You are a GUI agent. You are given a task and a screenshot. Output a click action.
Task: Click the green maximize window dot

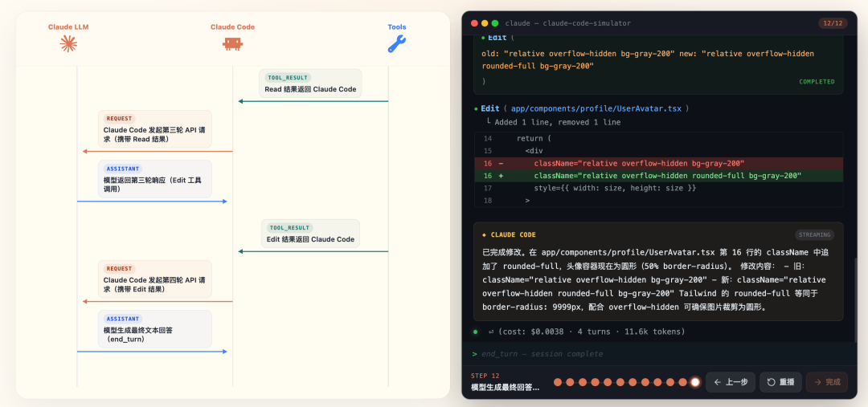tap(495, 23)
